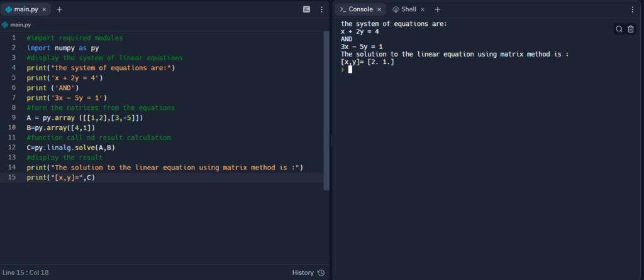Click the history clock icon in status bar
This screenshot has width=644, height=280.
tap(321, 272)
